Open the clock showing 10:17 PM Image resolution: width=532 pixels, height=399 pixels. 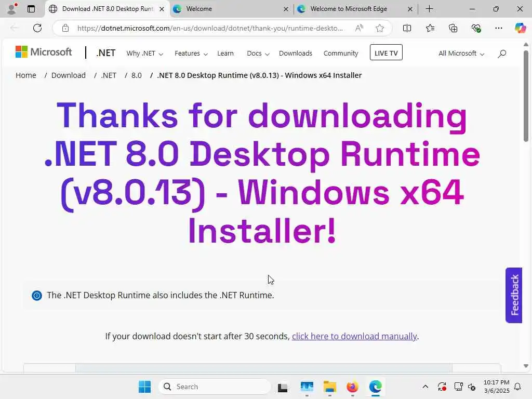(x=496, y=387)
